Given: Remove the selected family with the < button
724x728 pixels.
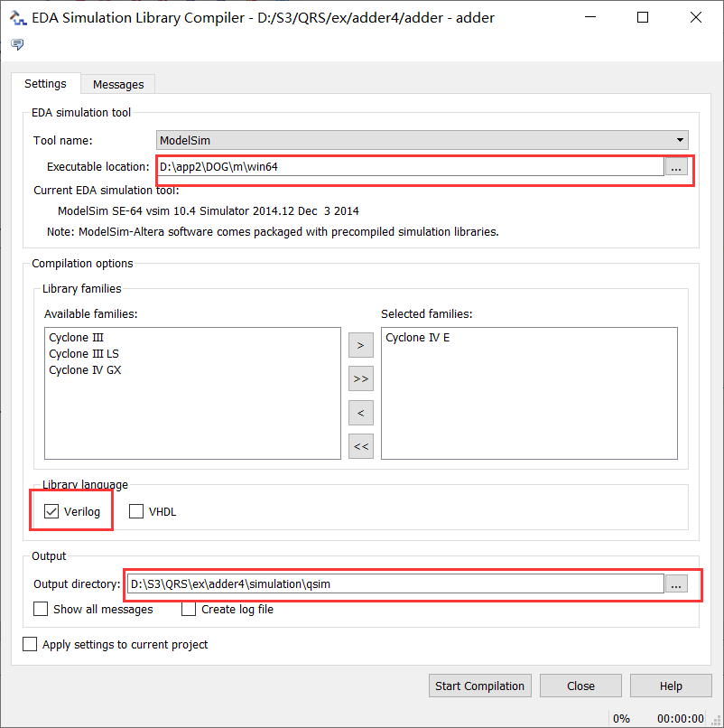Looking at the screenshot, I should click(x=360, y=413).
